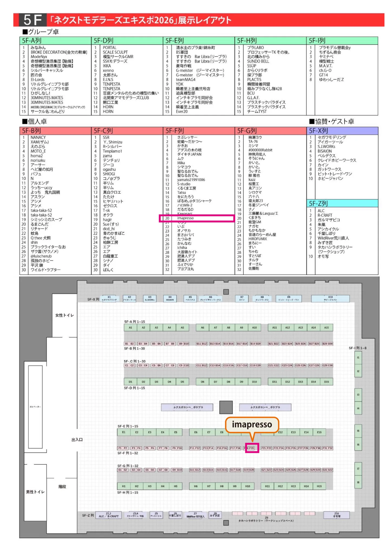This screenshot has height=555, width=392.
Task: Select the 'GT14' entry
Action: (323, 75)
